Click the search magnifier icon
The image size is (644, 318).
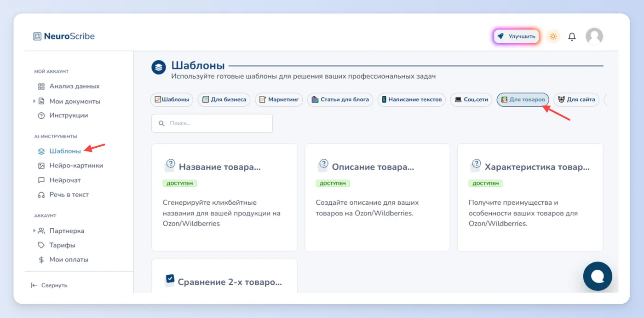(x=161, y=123)
